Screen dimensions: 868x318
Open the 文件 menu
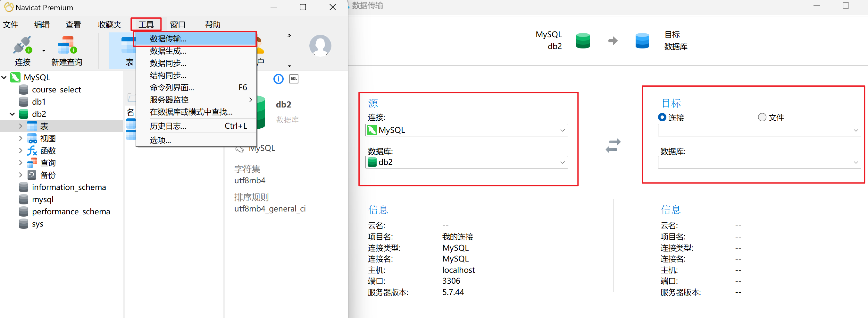click(x=11, y=25)
